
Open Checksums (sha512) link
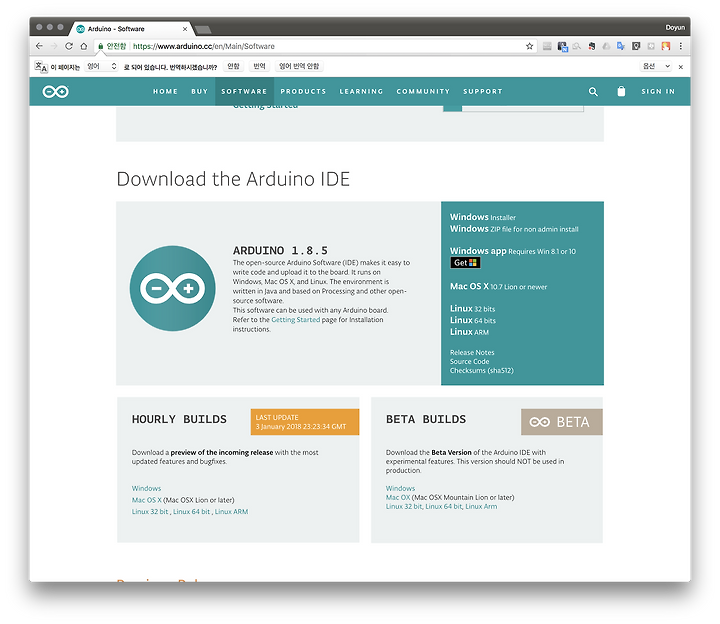(481, 371)
